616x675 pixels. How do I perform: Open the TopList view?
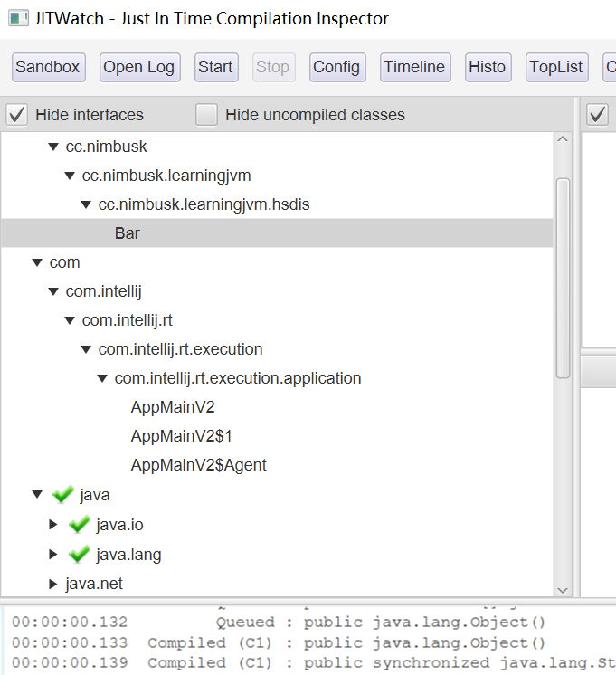[556, 67]
